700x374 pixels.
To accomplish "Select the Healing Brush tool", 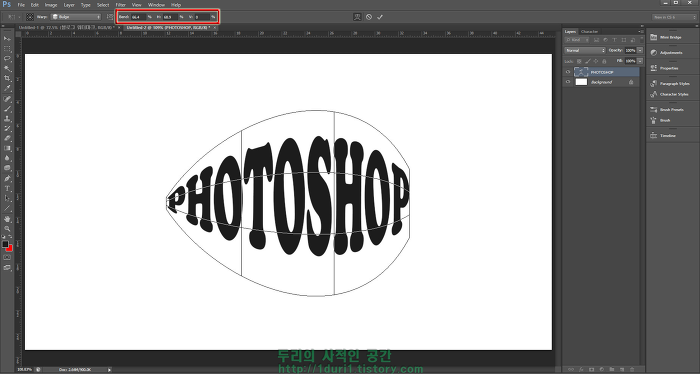I will click(7, 99).
